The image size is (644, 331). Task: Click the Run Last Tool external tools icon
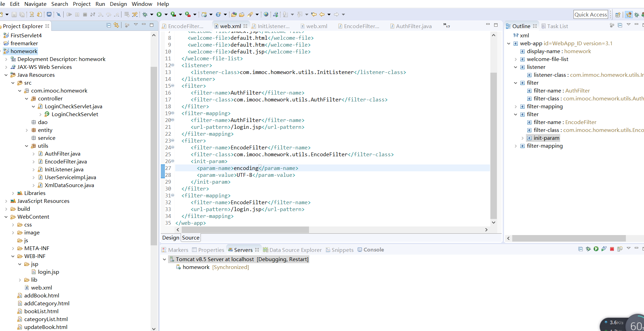(188, 14)
